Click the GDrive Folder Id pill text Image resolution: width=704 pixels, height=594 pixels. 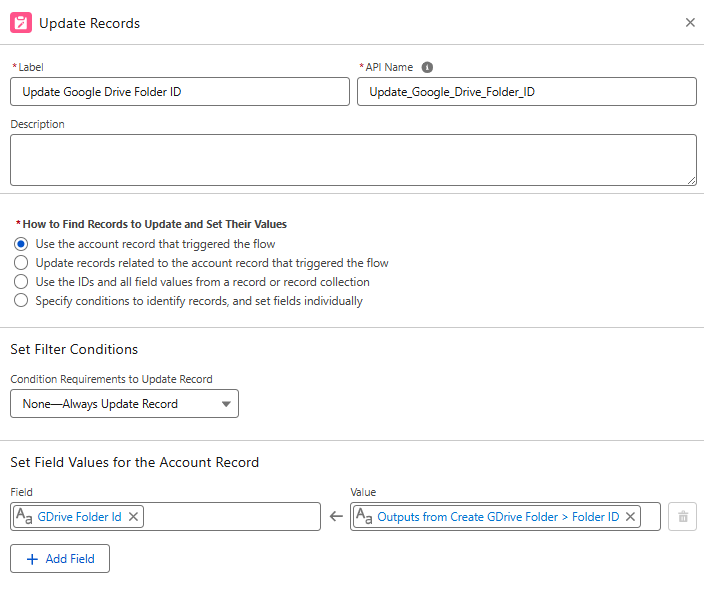(79, 517)
